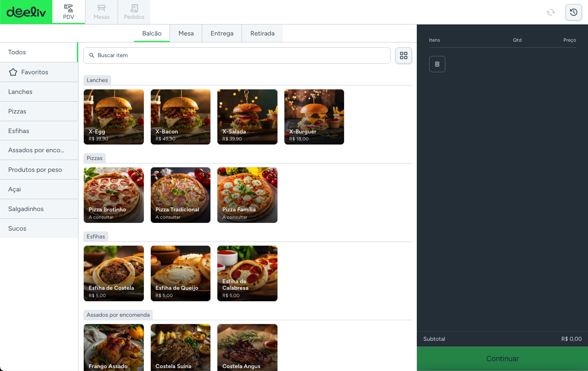
Task: Open the Mesas section
Action: (101, 12)
